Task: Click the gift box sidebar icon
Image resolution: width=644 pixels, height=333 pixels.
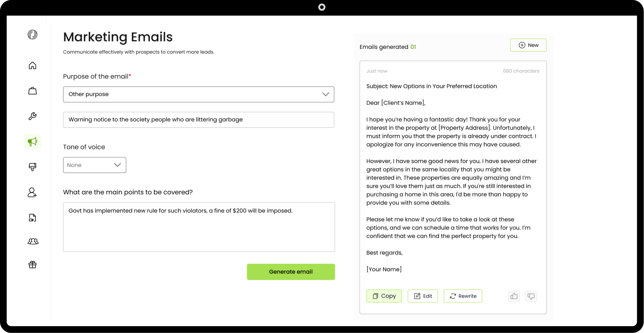Action: click(x=32, y=265)
